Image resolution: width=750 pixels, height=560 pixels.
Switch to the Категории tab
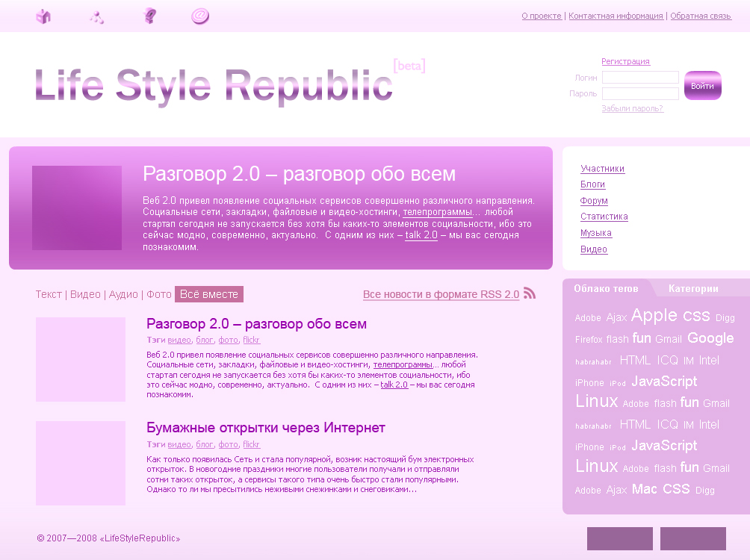694,287
